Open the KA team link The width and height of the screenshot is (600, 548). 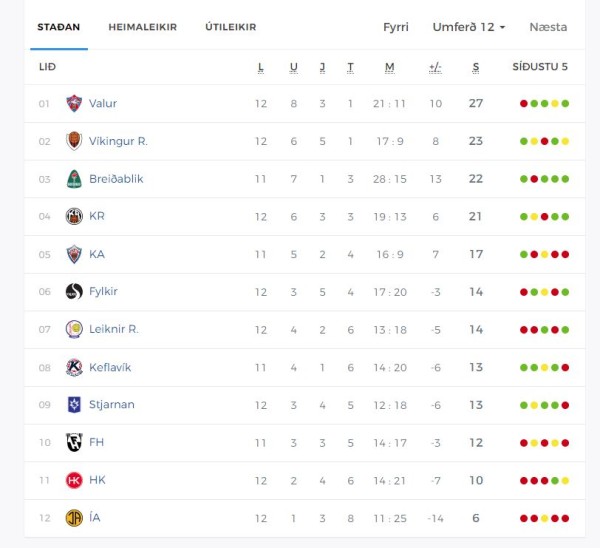(x=97, y=254)
